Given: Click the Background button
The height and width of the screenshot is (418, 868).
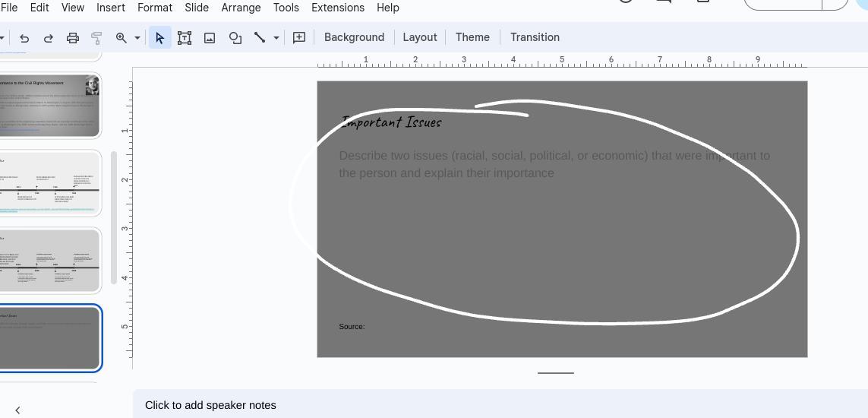Looking at the screenshot, I should 354,37.
